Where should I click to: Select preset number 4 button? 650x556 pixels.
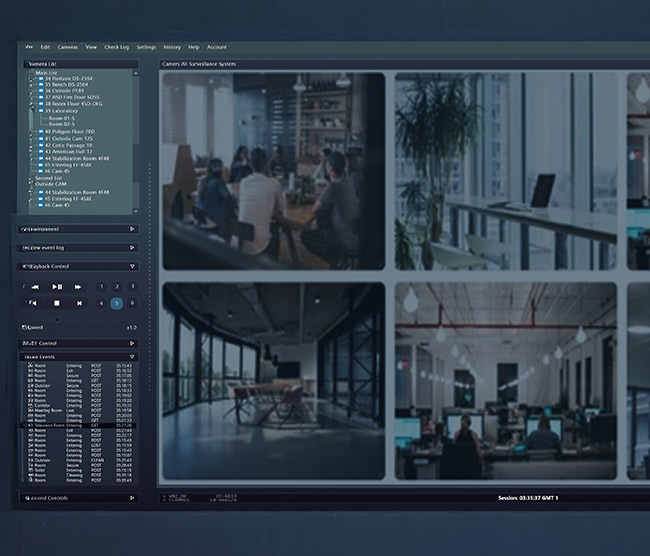[100, 303]
